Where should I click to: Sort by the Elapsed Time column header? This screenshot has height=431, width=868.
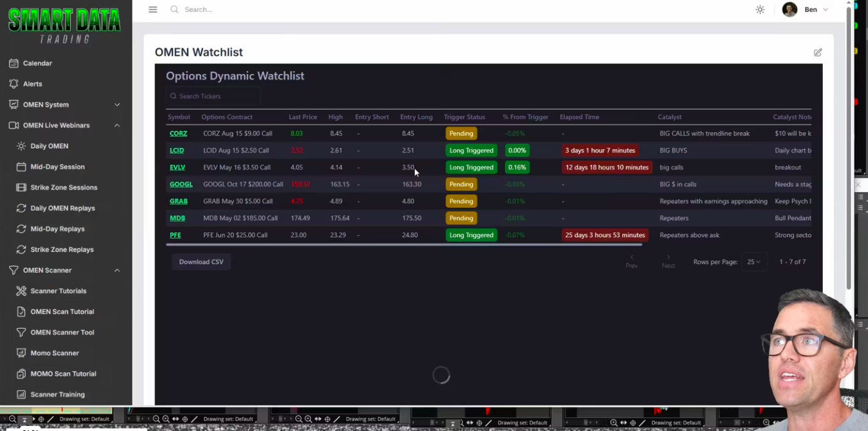(579, 117)
